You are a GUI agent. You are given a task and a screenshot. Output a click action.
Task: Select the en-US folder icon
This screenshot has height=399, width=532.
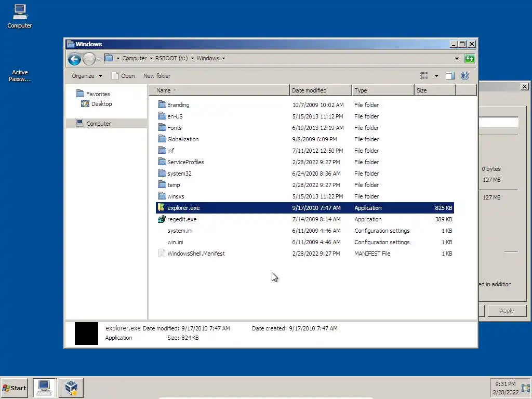(x=162, y=116)
